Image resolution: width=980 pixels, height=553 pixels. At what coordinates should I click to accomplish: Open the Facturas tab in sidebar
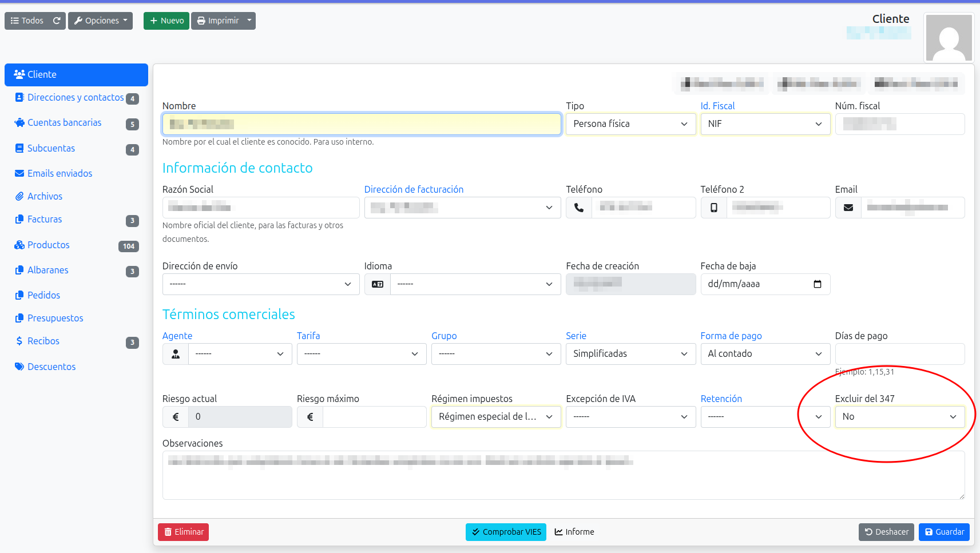pos(45,220)
